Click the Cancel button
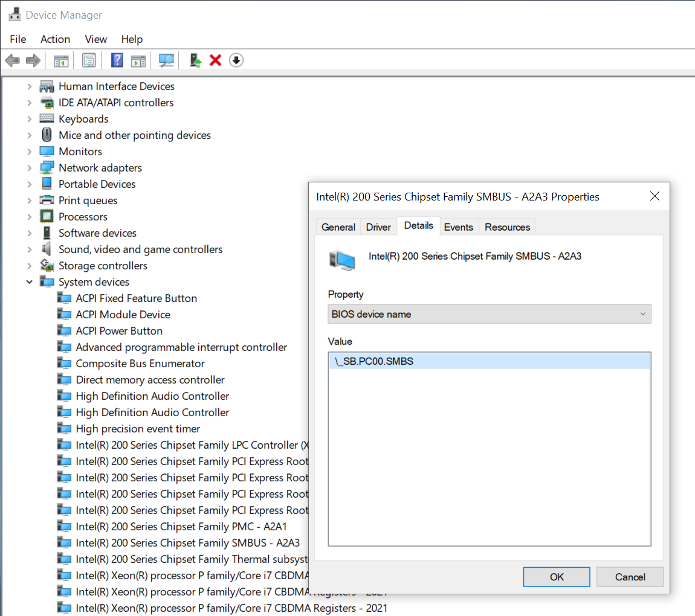The image size is (695, 616). coord(630,577)
